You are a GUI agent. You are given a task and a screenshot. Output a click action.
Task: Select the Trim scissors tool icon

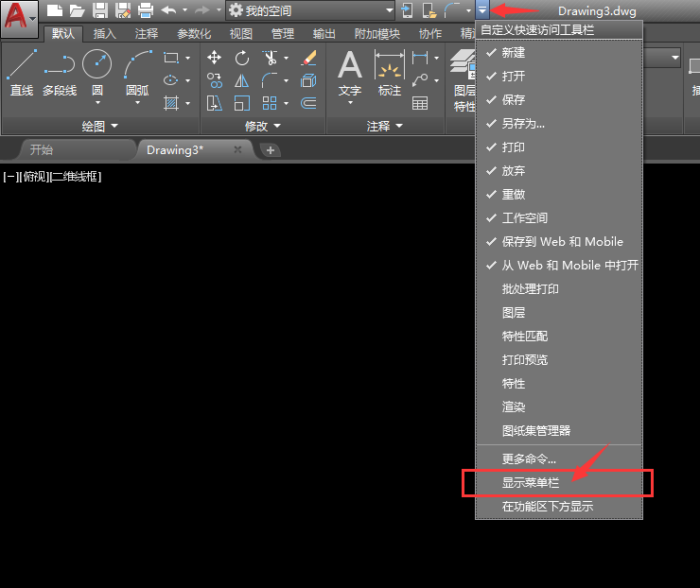click(270, 58)
